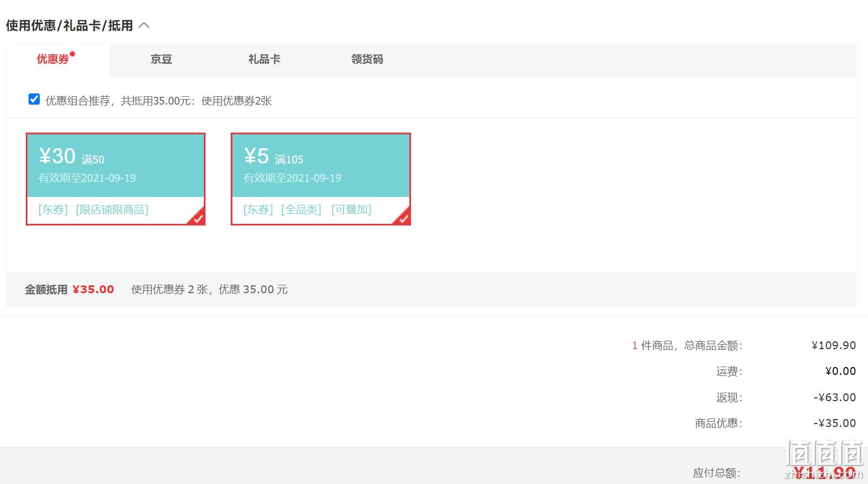The width and height of the screenshot is (868, 484).
Task: Click the 金额抵用 ¥35.00 amount
Action: coord(93,289)
